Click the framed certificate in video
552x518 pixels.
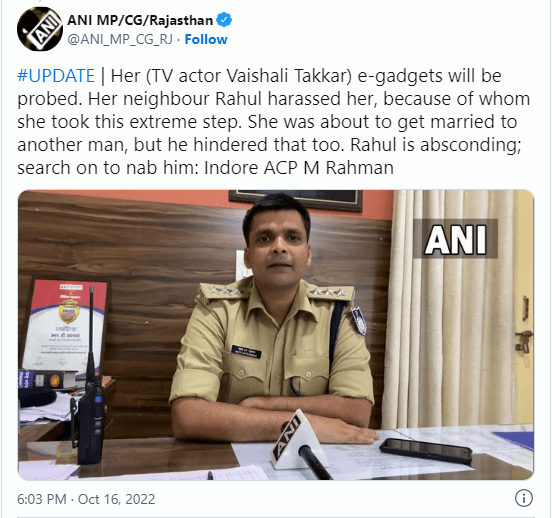tap(66, 325)
